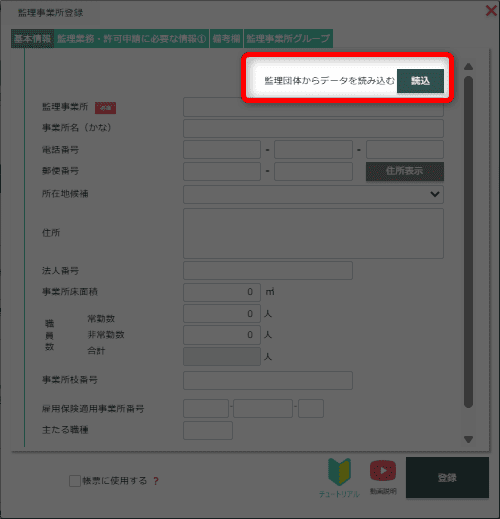The image size is (500, 519).
Task: Click the 法人番号 text field
Action: [x=268, y=270]
